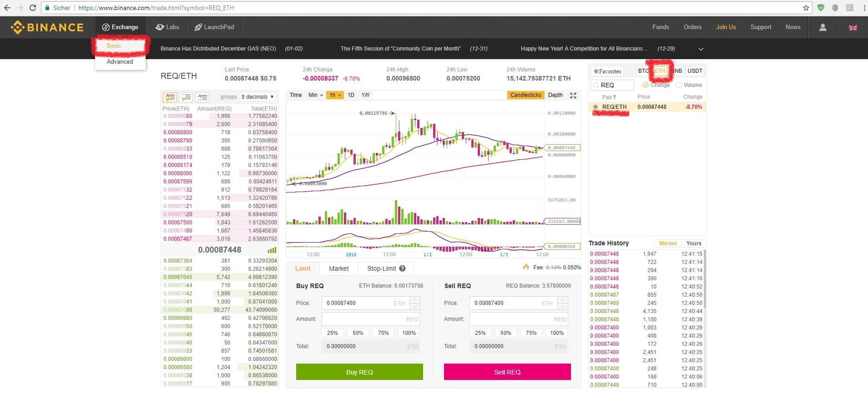Switch to Market order tab
This screenshot has height=395, width=868.
338,268
